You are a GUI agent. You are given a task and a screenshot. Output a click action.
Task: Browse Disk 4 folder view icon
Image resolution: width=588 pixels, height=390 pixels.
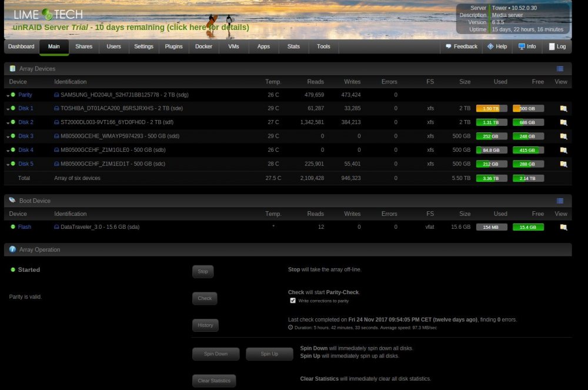(x=563, y=150)
